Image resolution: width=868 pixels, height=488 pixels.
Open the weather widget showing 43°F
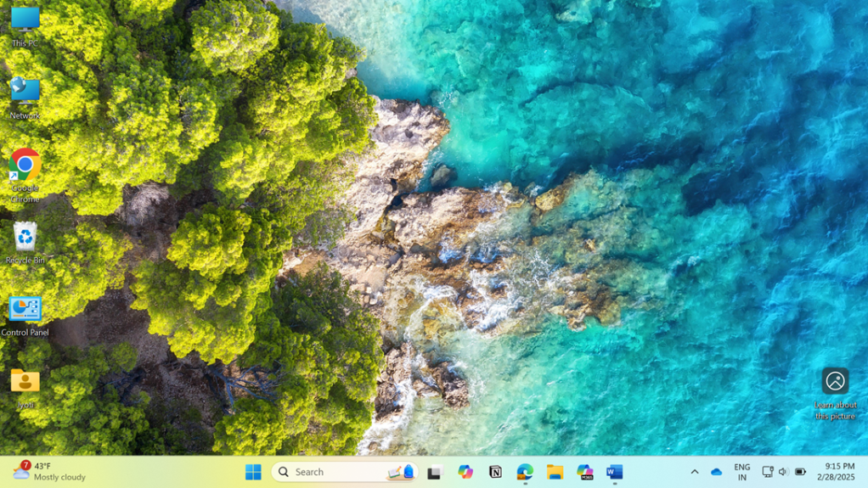pos(49,472)
